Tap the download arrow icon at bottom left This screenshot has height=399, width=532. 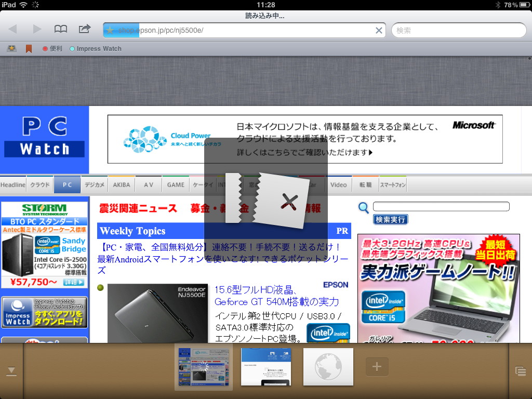[11, 370]
